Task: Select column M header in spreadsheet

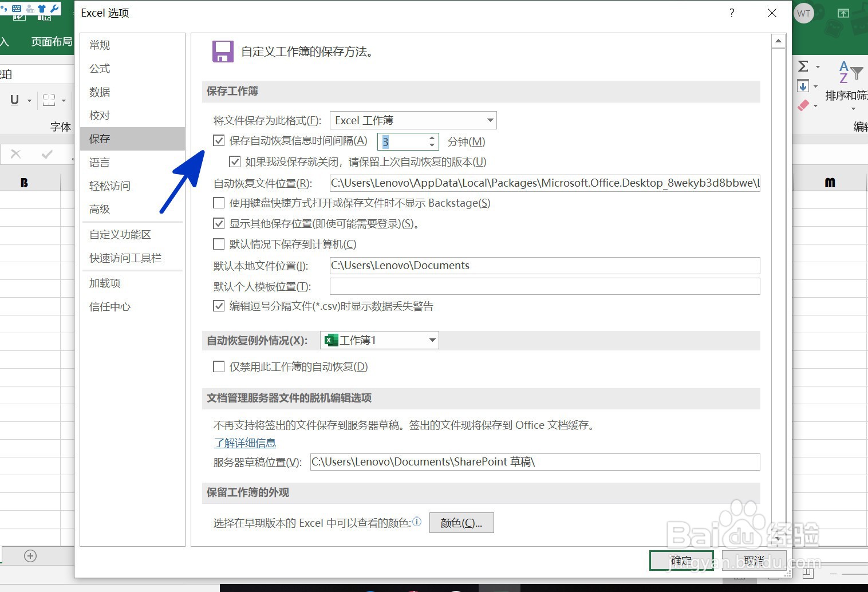Action: [830, 183]
